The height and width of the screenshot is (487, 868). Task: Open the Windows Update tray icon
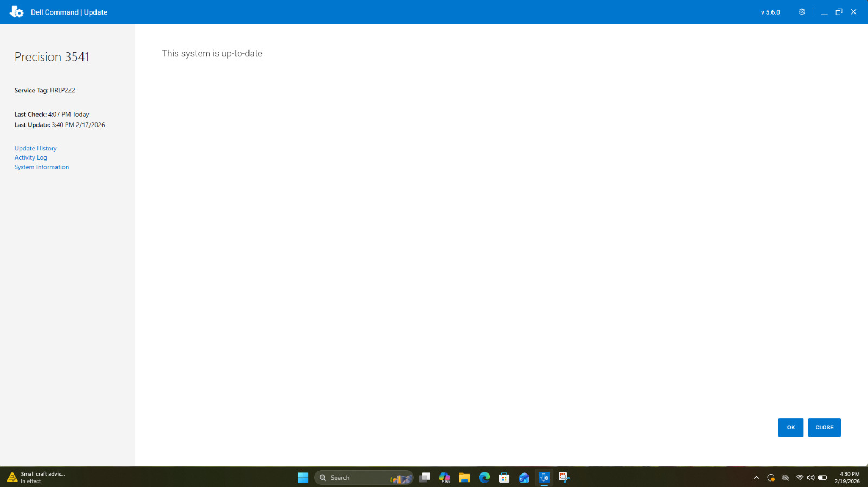tap(771, 478)
